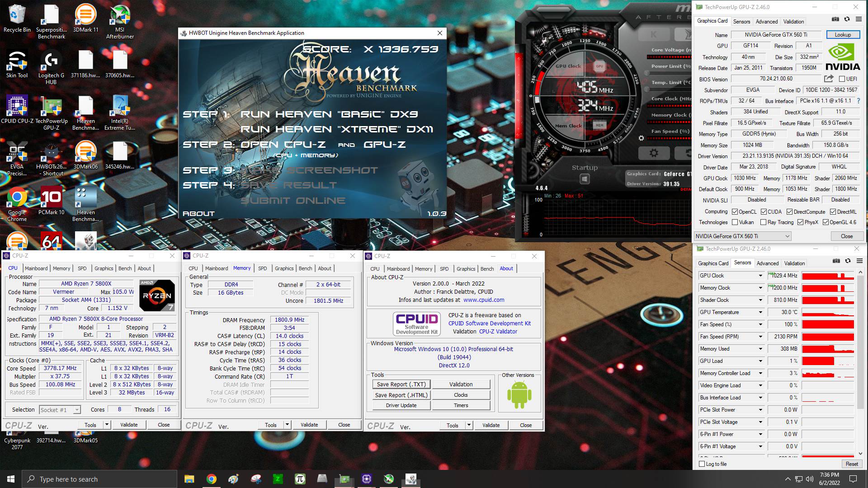Open MSI Afterburner settings gear icon
Screen dimensions: 868x488
click(x=654, y=153)
